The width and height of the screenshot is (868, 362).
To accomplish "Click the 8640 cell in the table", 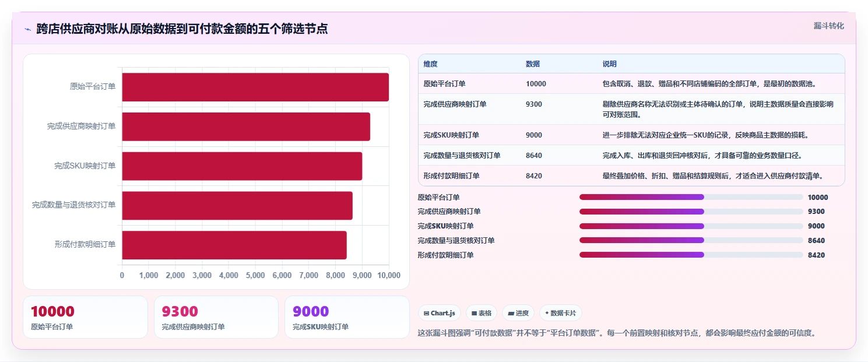I will 534,156.
